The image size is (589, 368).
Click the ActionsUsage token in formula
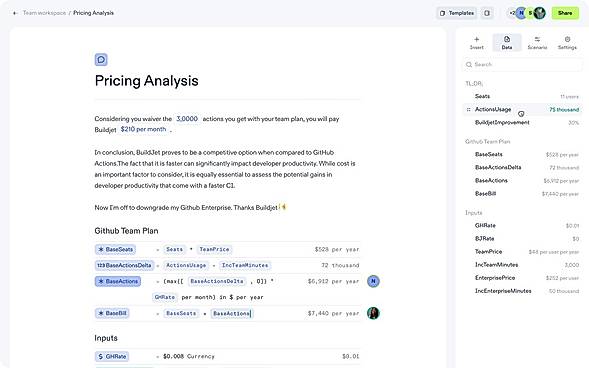pos(186,265)
